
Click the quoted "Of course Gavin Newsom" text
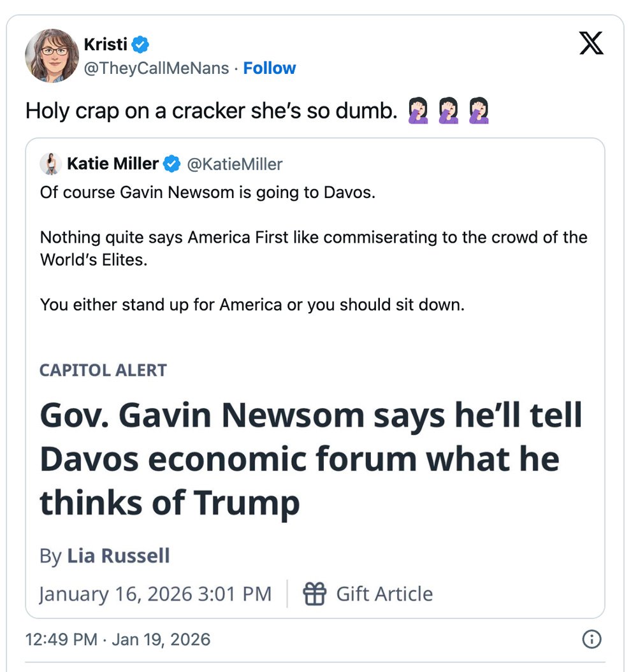(208, 192)
